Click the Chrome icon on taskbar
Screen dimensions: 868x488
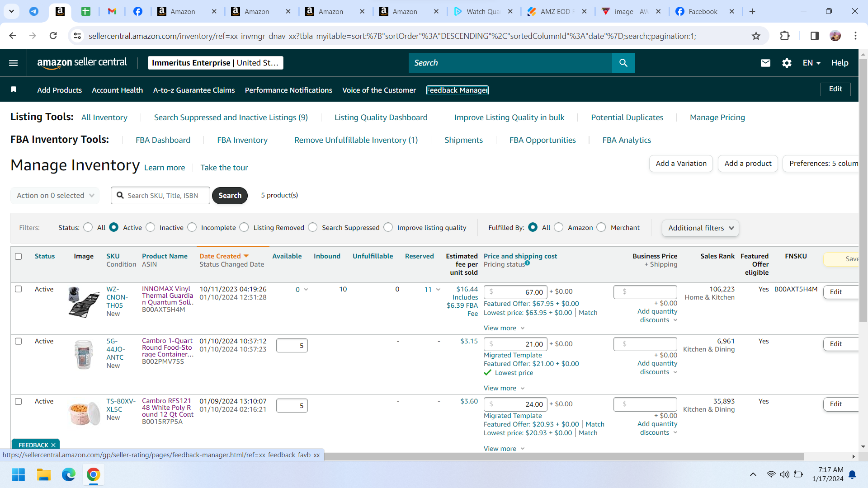tap(94, 474)
